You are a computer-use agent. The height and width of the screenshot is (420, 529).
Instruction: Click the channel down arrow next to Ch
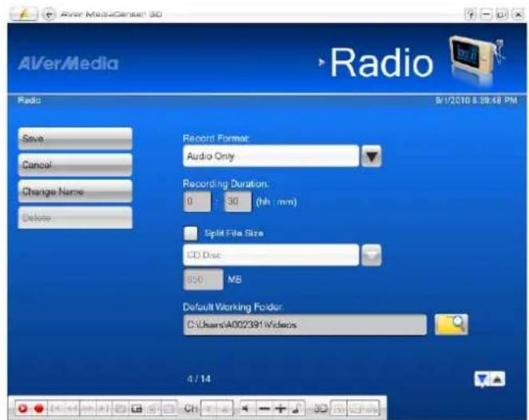pyautogui.click(x=209, y=409)
